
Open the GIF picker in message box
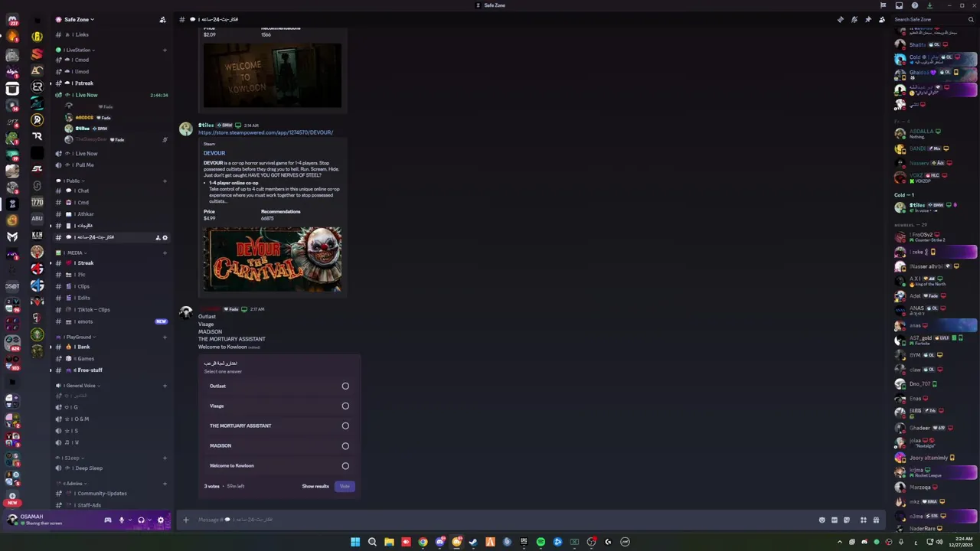point(835,520)
